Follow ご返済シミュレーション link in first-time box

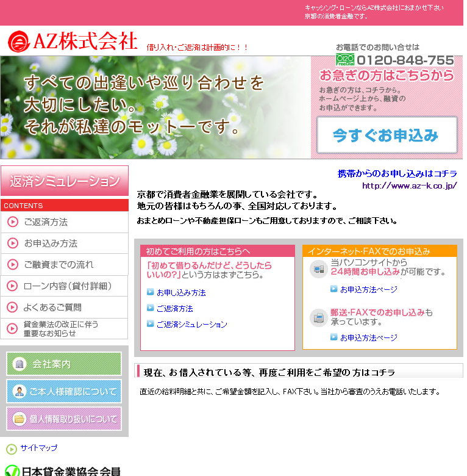coord(192,325)
